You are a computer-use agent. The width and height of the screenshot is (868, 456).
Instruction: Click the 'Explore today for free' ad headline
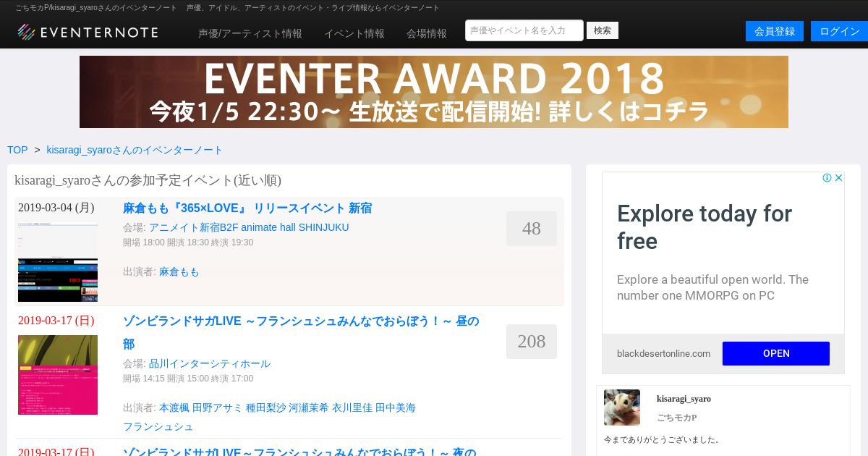point(705,227)
